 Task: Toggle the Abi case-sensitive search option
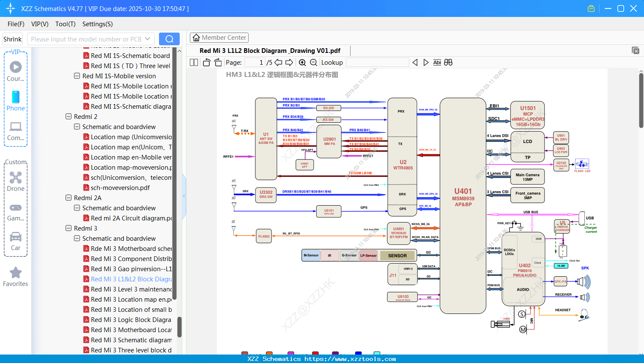coord(437,62)
